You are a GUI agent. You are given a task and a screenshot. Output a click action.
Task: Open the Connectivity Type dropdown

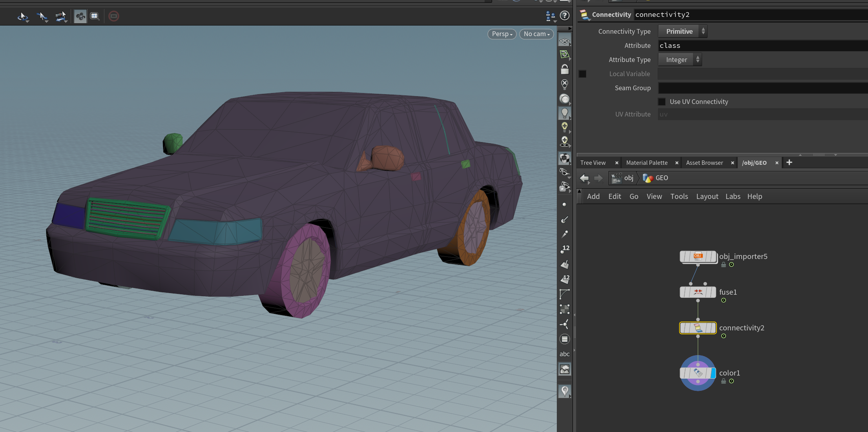tap(683, 31)
